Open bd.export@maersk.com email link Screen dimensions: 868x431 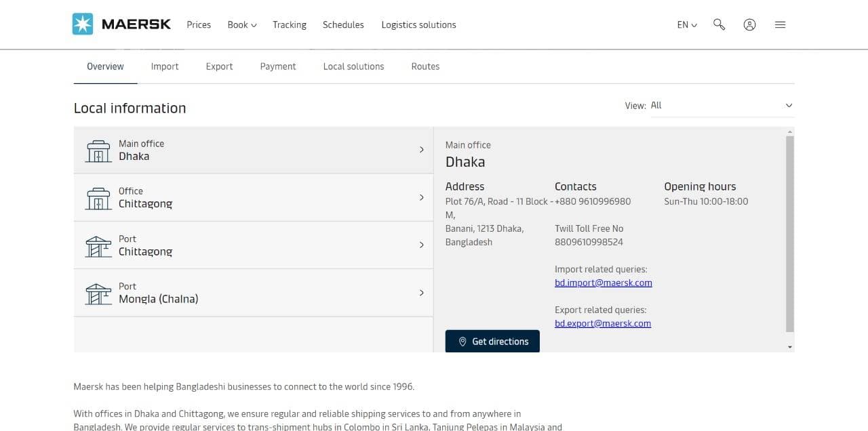(x=603, y=324)
